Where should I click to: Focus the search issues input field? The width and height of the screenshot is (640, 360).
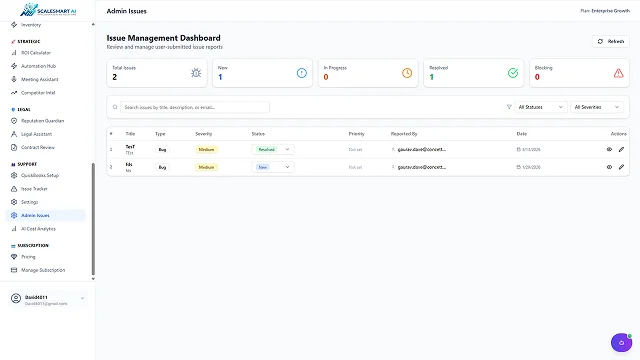click(x=195, y=107)
